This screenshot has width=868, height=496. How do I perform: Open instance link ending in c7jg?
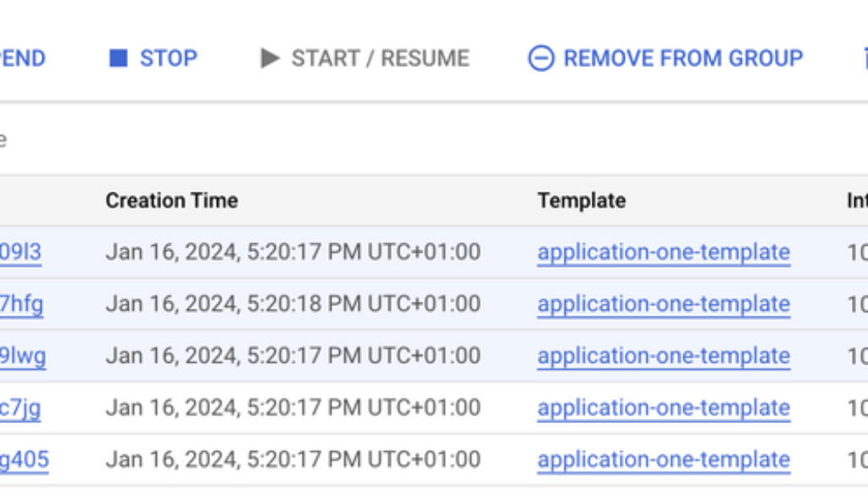tap(20, 409)
